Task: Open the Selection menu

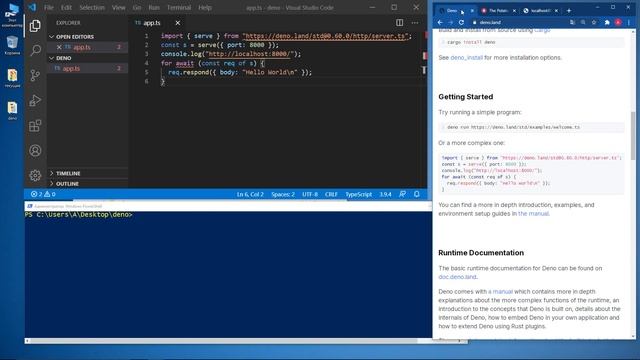Action: click(x=92, y=7)
